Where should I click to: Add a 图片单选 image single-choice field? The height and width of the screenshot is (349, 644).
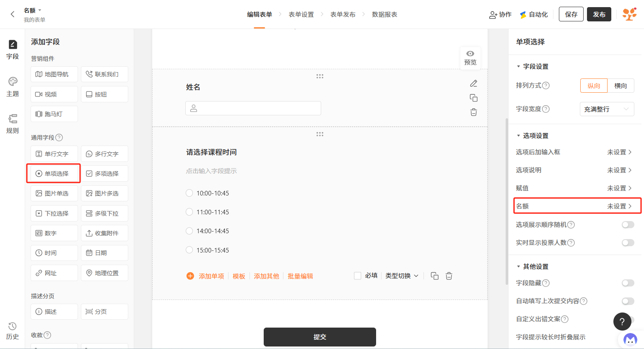[54, 193]
